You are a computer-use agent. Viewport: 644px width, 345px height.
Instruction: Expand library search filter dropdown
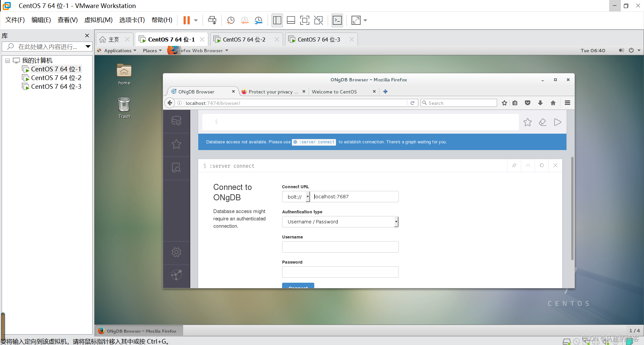pyautogui.click(x=88, y=47)
